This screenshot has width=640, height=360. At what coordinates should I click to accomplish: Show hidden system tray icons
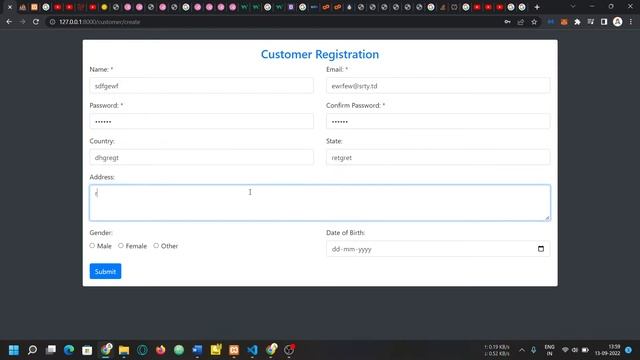522,350
